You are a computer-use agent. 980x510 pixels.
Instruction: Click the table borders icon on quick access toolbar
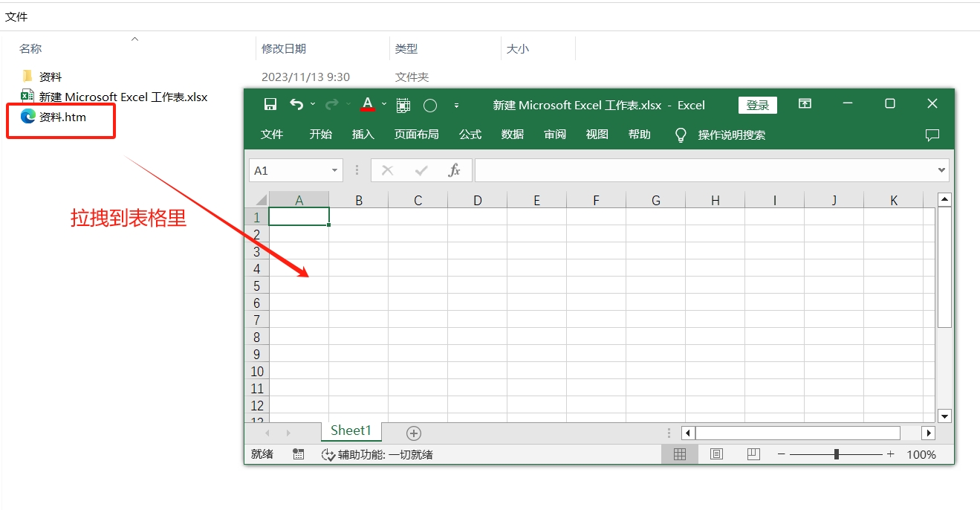[403, 105]
